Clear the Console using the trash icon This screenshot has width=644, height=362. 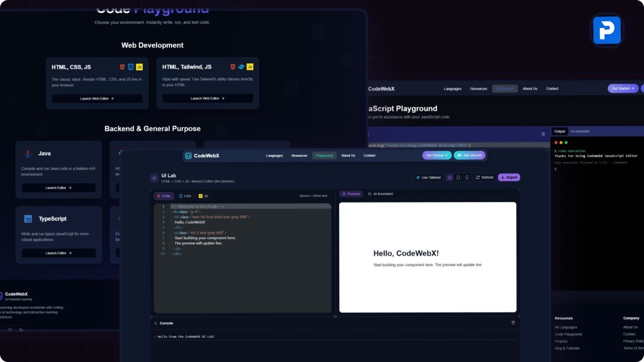pos(513,322)
